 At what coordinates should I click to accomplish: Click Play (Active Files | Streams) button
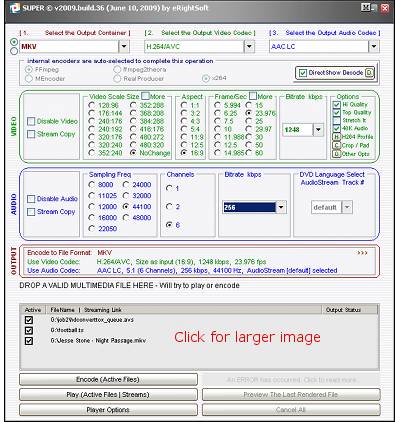[x=108, y=395]
